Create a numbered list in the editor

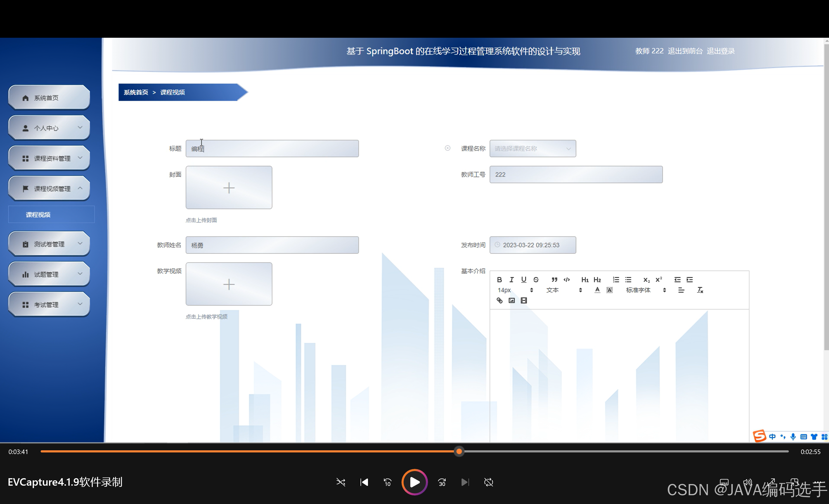tap(616, 280)
